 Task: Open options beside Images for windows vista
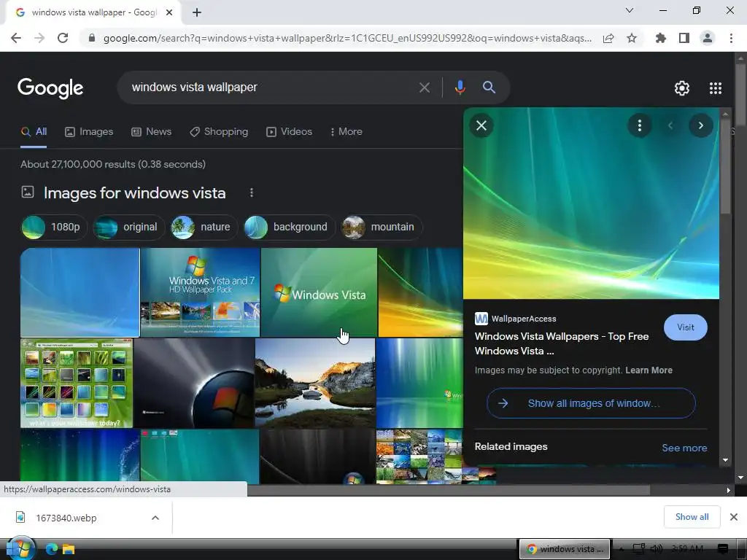(252, 192)
